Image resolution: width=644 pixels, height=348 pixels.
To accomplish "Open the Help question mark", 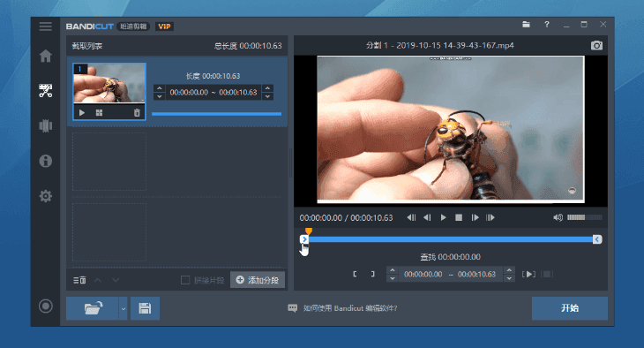I will coord(547,25).
